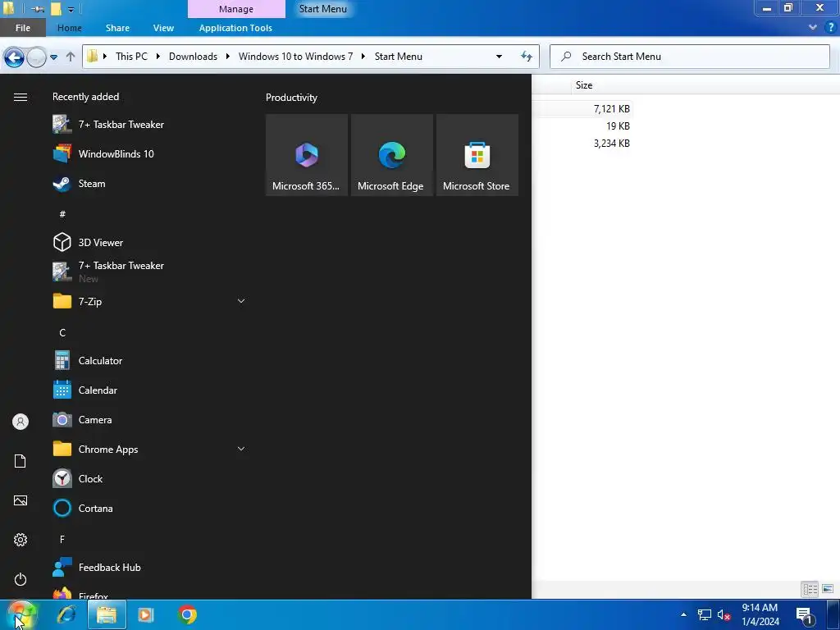Click the Forward navigation button
The width and height of the screenshot is (840, 630).
pyautogui.click(x=36, y=57)
